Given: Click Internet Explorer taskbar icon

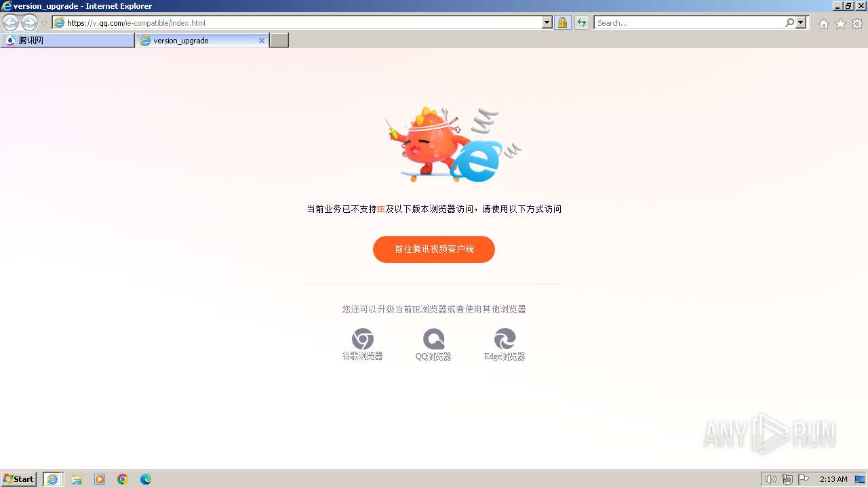Looking at the screenshot, I should pyautogui.click(x=53, y=479).
